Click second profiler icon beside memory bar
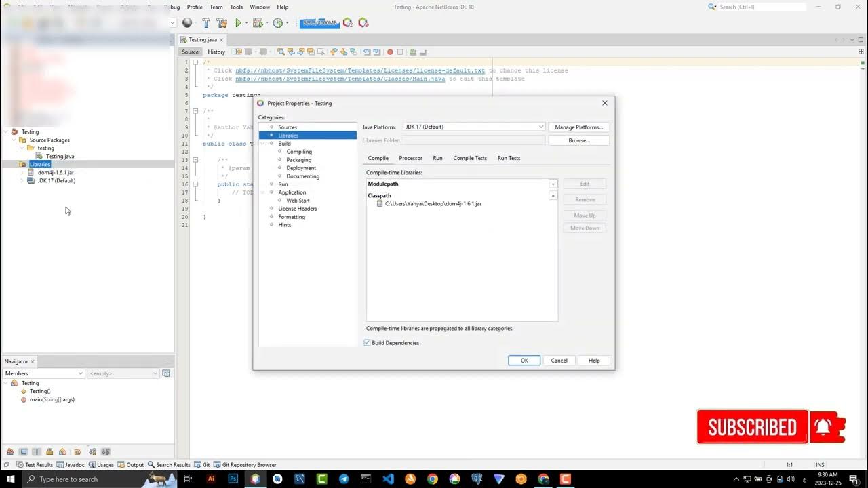The width and height of the screenshot is (868, 488). point(363,23)
